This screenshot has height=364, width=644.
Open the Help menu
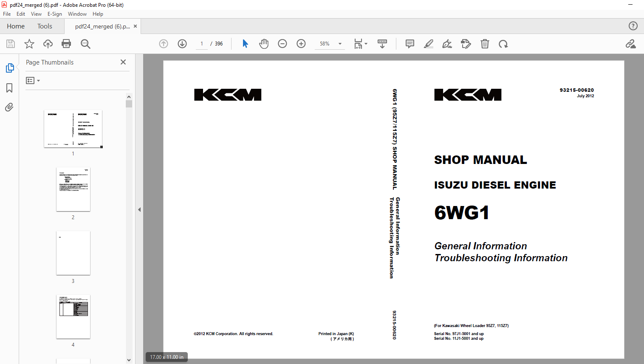[x=98, y=14]
